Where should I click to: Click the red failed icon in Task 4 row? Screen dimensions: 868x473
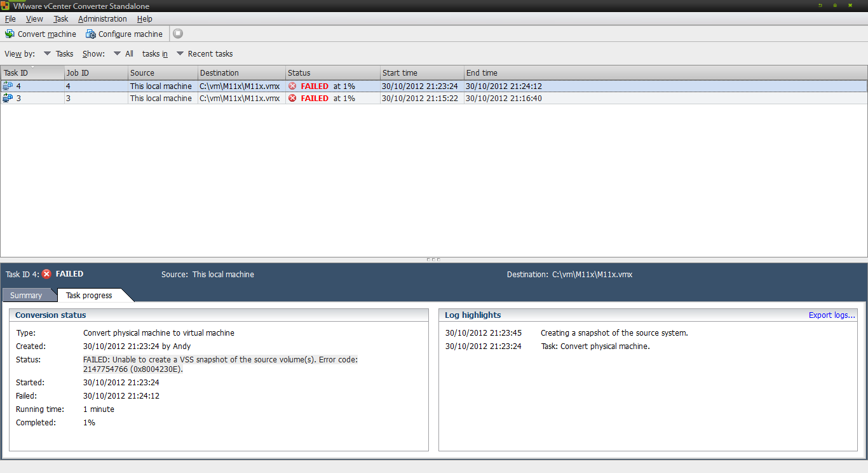coord(292,86)
